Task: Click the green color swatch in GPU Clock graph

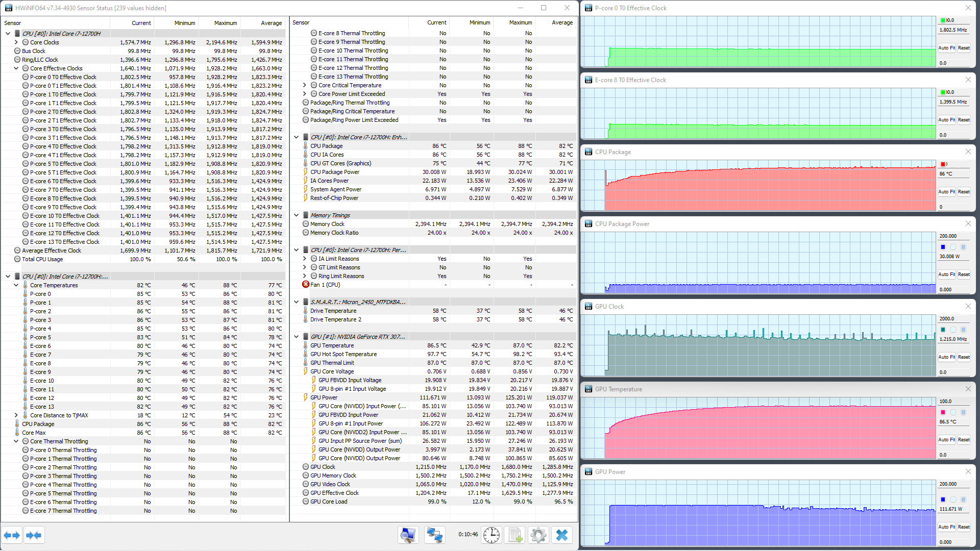Action: [x=943, y=330]
